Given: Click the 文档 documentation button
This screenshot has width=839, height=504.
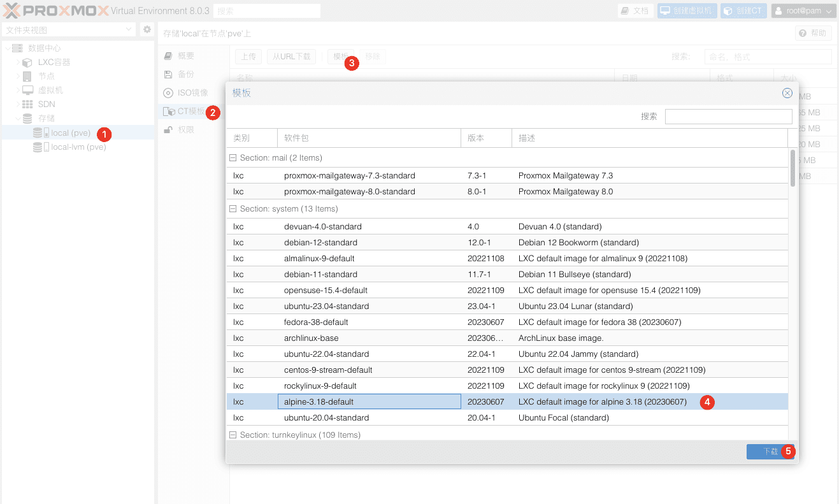Looking at the screenshot, I should [x=636, y=11].
